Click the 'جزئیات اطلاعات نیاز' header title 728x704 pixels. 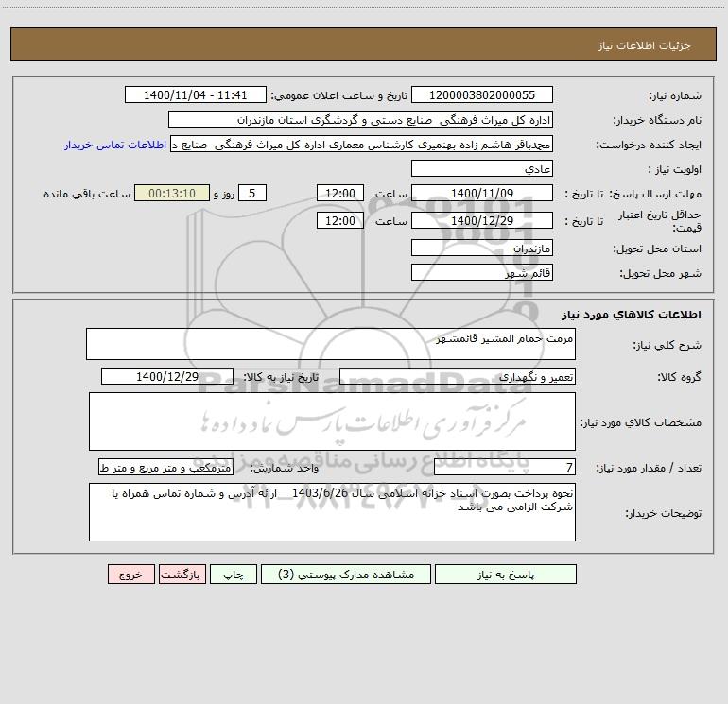[645, 45]
